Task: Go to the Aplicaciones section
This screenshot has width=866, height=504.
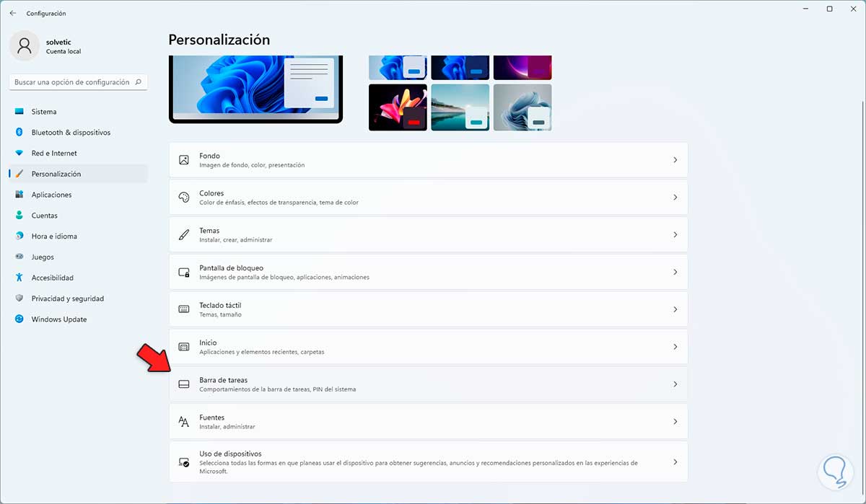Action: click(78, 195)
